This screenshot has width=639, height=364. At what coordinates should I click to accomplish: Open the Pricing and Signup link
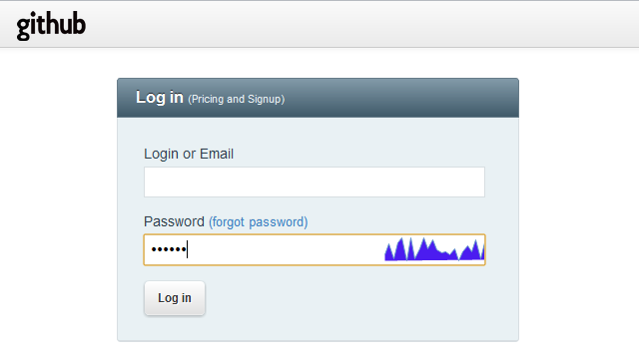coord(237,99)
